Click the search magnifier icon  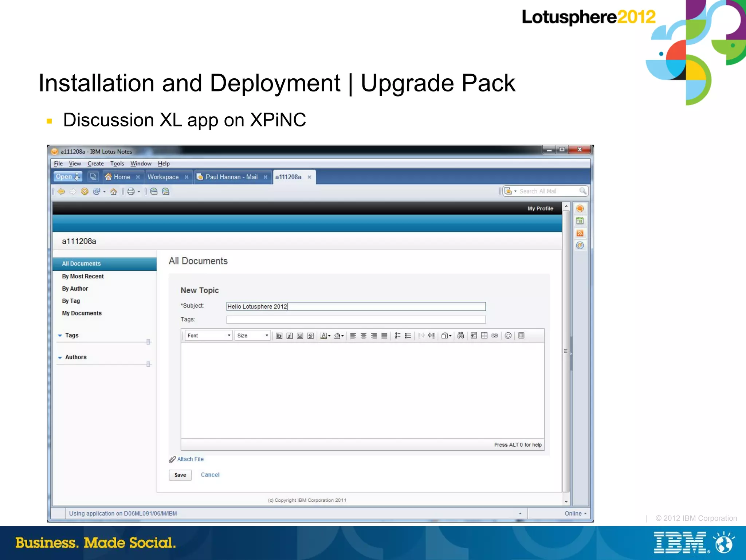pos(583,191)
